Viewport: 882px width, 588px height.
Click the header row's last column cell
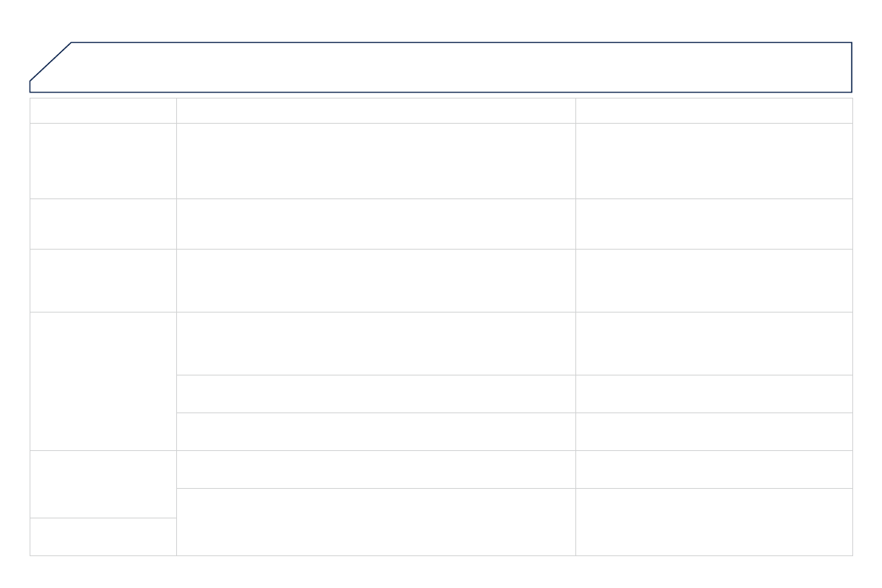[x=713, y=110]
